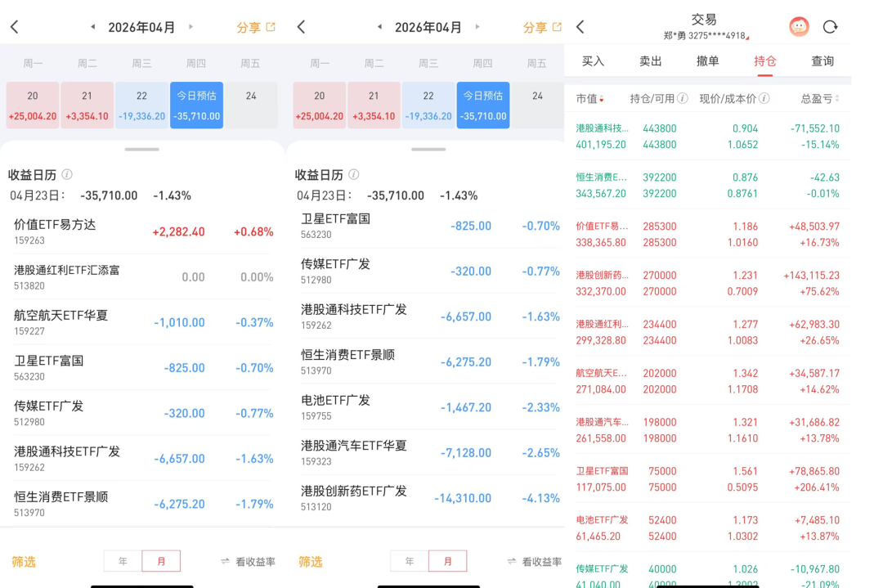Image resolution: width=883 pixels, height=588 pixels.
Task: Open 筛选 filter in middle panel
Action: (x=311, y=562)
